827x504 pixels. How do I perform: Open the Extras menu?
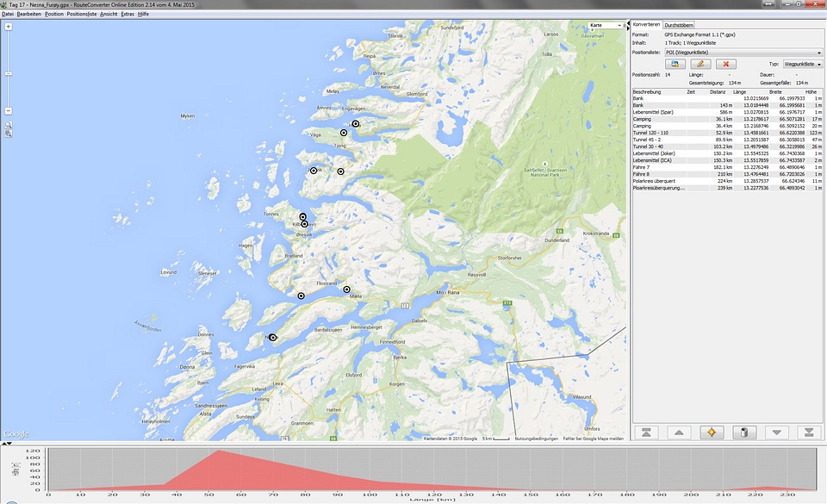pos(128,15)
